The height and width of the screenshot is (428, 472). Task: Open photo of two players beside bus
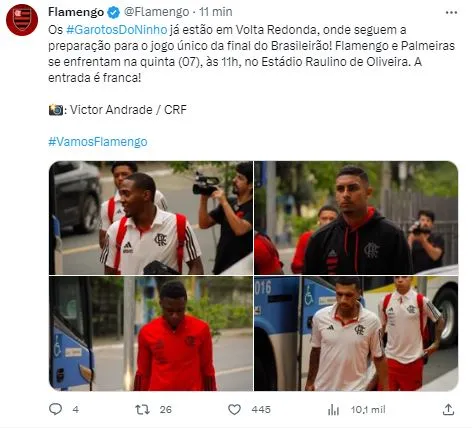point(356,333)
